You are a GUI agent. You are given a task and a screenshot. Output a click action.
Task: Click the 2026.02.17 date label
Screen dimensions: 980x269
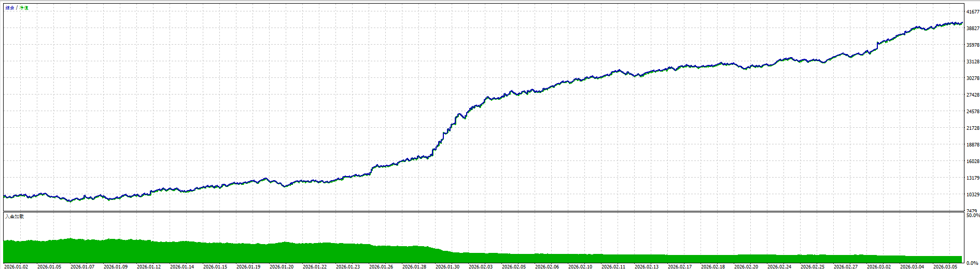click(680, 266)
